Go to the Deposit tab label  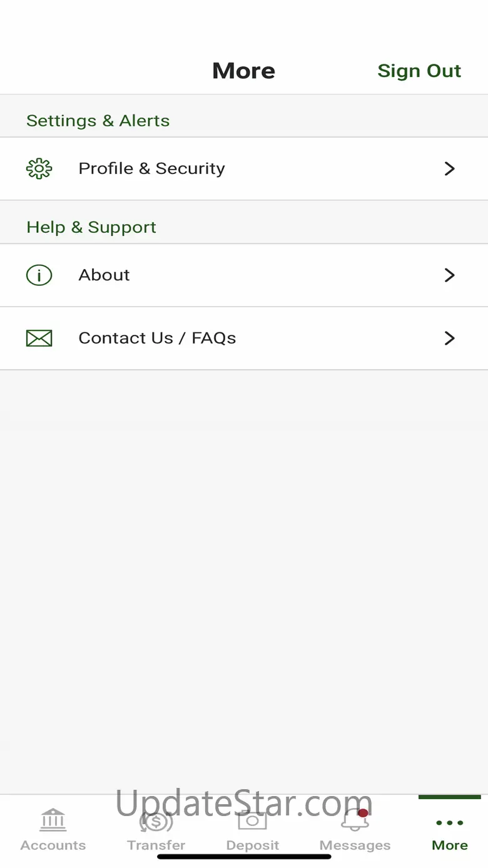pos(253,845)
